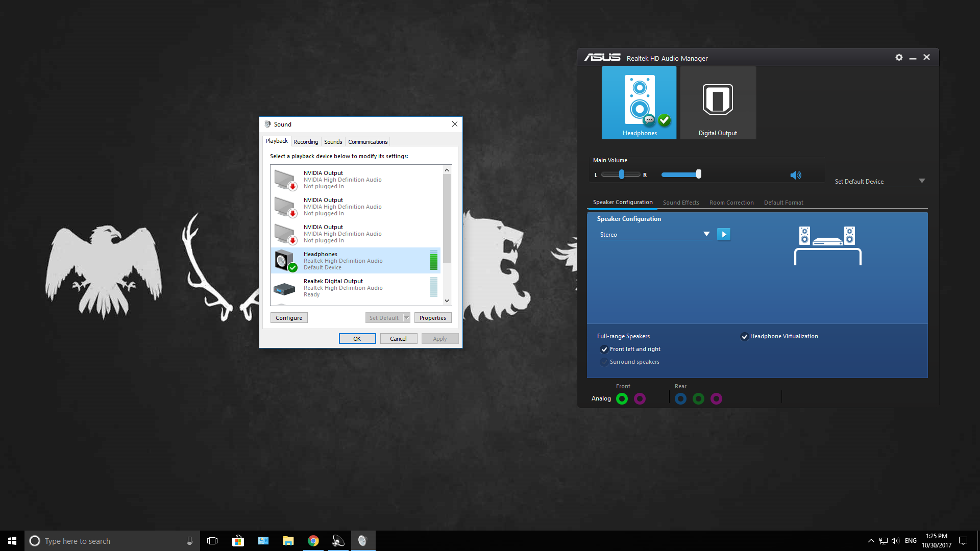Click the rear blue analog jack
The image size is (980, 551).
[x=680, y=399]
